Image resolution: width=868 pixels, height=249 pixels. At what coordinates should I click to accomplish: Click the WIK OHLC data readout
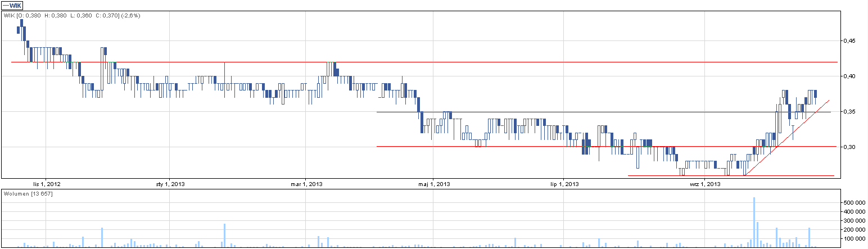(72, 16)
